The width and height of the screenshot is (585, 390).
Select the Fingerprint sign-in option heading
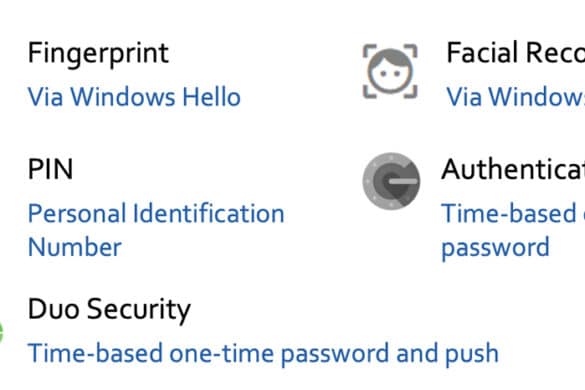(98, 54)
